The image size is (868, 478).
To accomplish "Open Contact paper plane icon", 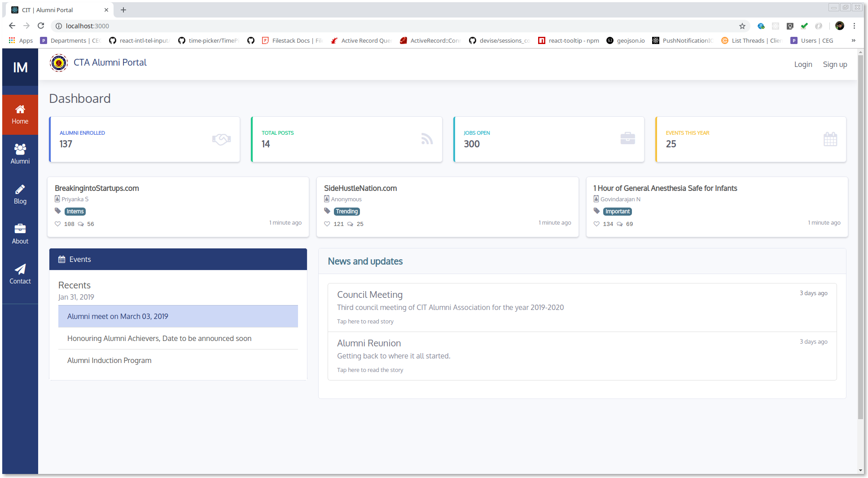I will click(20, 269).
